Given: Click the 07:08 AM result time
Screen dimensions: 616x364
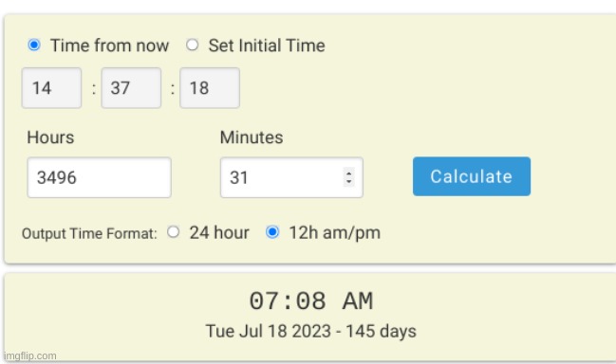Looking at the screenshot, I should coord(311,301).
